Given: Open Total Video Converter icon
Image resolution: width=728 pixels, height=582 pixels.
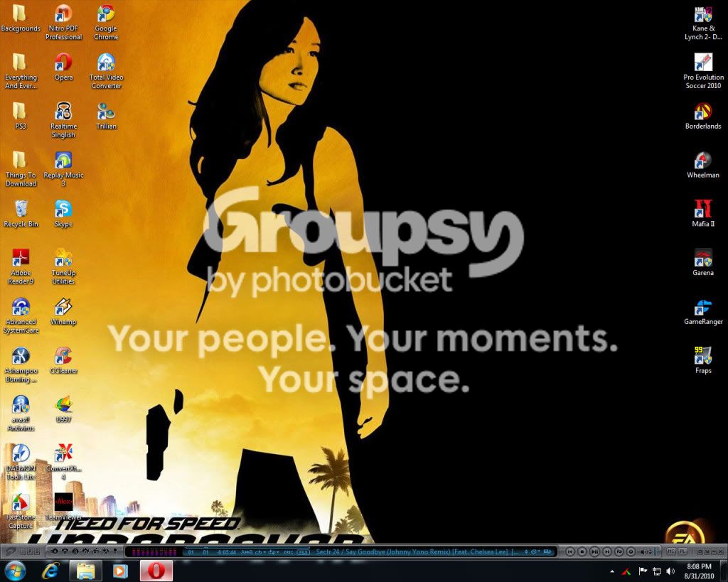Looking at the screenshot, I should 106,71.
